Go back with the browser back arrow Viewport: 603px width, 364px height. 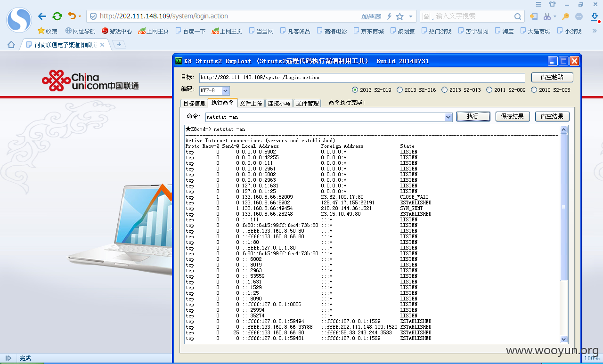[42, 16]
